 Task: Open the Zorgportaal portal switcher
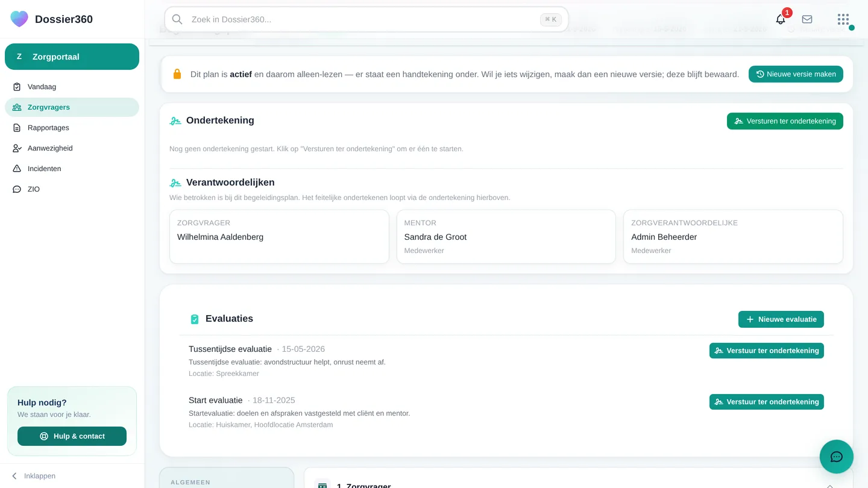[x=72, y=57]
